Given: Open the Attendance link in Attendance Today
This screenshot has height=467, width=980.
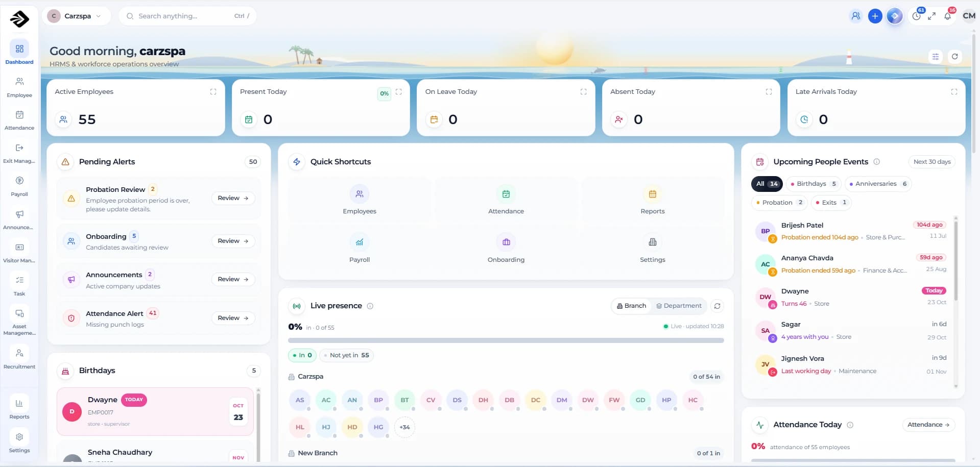Looking at the screenshot, I should [928, 425].
